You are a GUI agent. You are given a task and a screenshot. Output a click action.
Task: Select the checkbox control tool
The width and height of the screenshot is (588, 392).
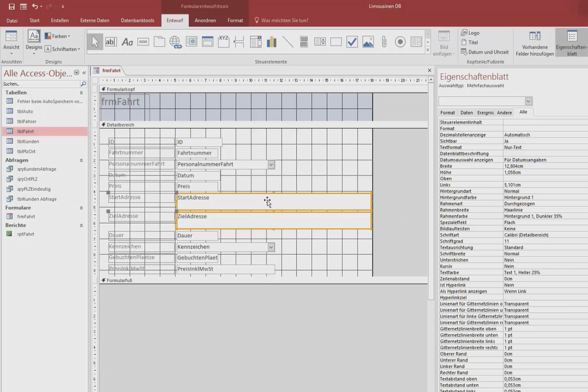coord(352,42)
